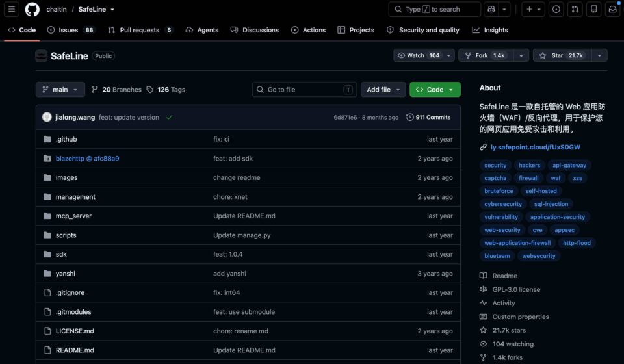
Task: Open the Insights tab
Action: 490,30
